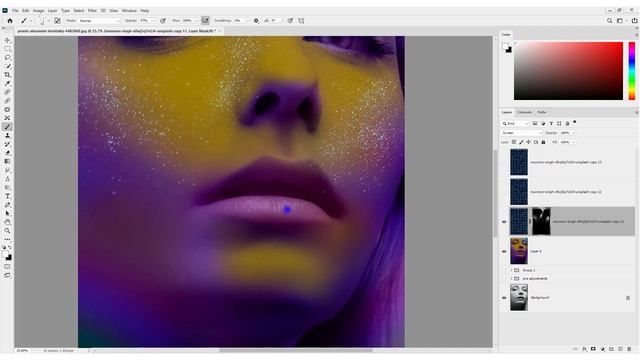This screenshot has height=360, width=640.
Task: Toggle the lock all padlock button
Action: 543,142
